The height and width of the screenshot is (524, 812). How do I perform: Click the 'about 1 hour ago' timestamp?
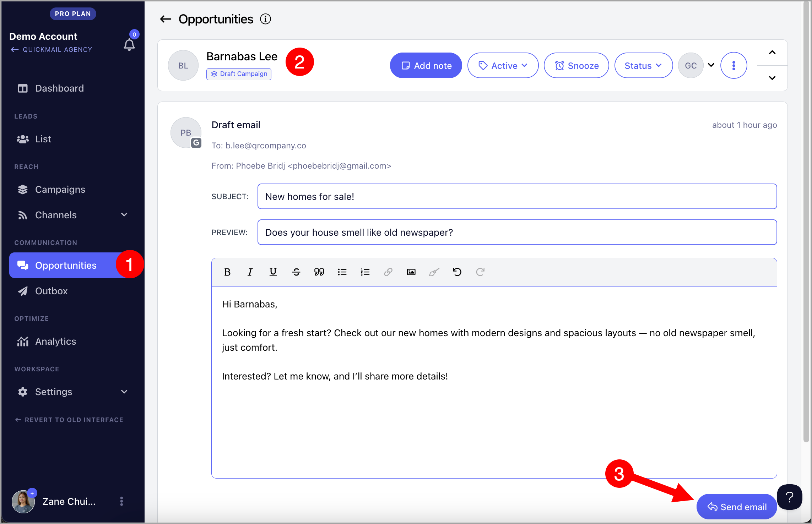(x=745, y=125)
